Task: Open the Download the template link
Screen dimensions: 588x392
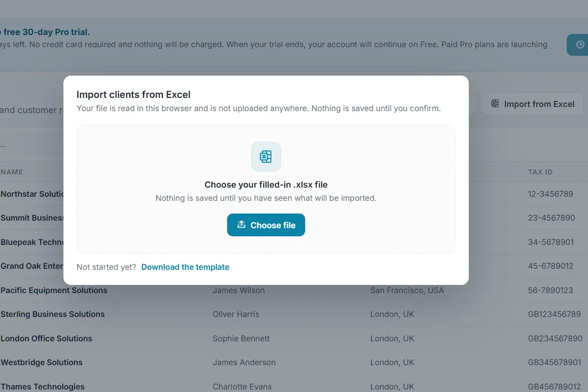Action: (x=185, y=267)
